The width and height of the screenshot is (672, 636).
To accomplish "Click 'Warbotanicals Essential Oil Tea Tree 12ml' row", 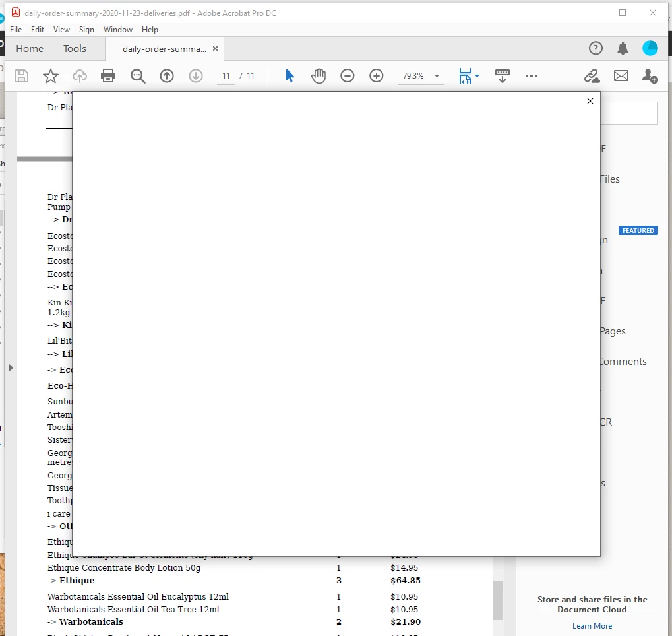I will click(x=234, y=609).
